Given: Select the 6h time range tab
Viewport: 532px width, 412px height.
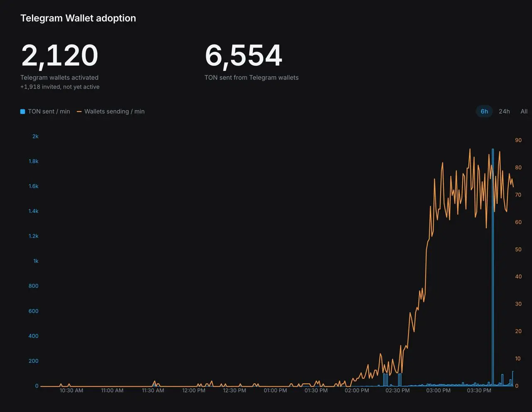Looking at the screenshot, I should click(x=484, y=111).
